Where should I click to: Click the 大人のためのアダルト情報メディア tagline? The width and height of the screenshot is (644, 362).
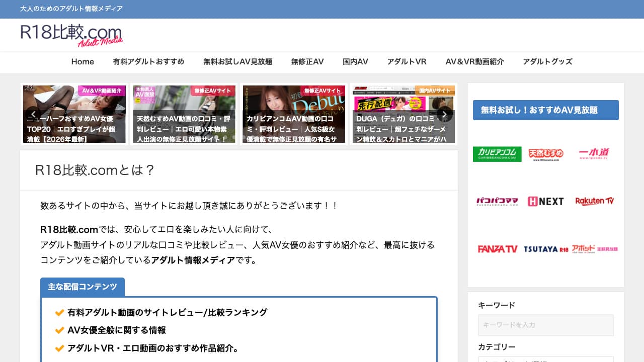71,9
